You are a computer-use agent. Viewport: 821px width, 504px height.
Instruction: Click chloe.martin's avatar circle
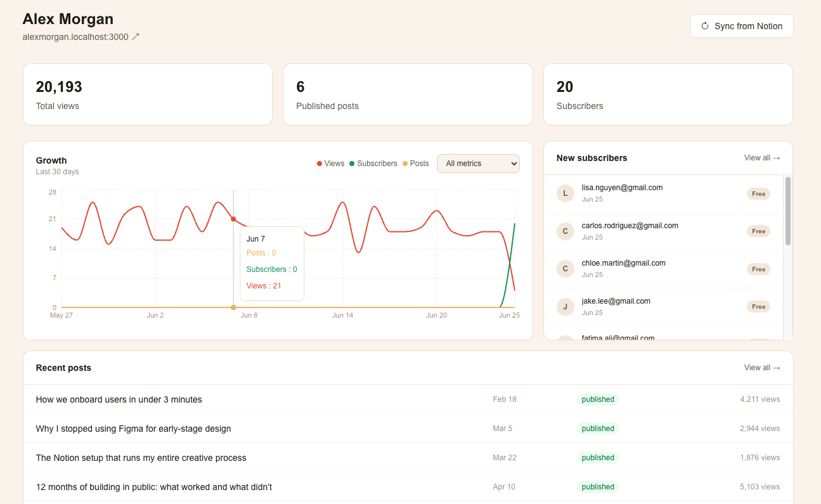[566, 269]
